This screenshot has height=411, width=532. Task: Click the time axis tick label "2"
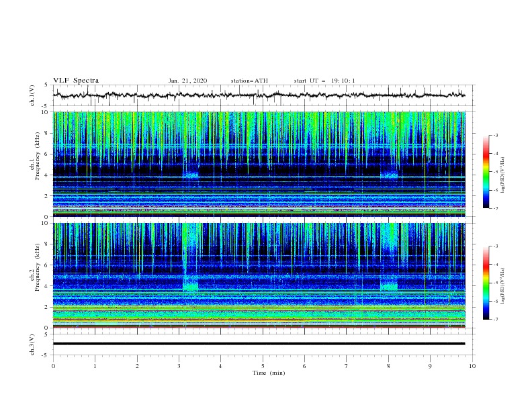coord(137,366)
